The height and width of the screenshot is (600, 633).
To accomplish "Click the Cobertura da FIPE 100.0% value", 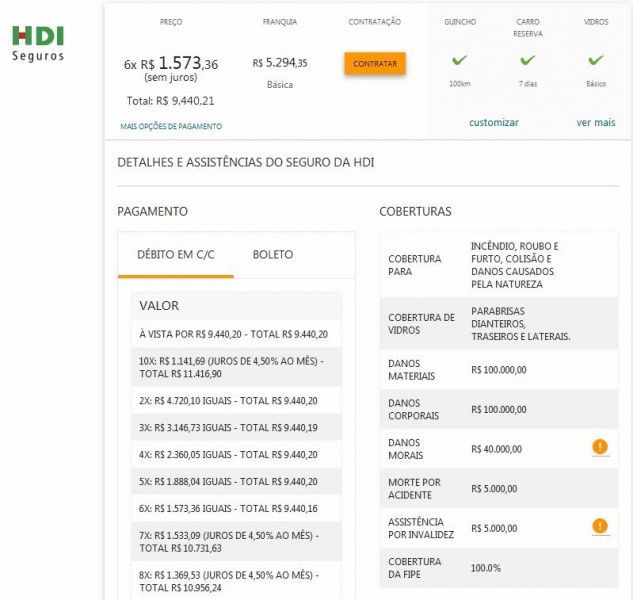I will click(x=486, y=568).
